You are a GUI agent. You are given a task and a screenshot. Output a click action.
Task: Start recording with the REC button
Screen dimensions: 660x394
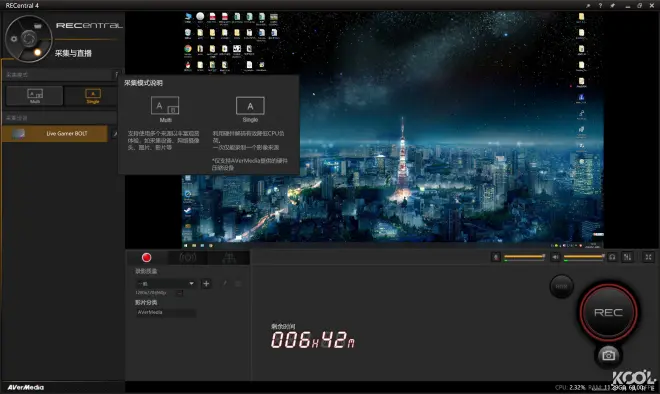pyautogui.click(x=608, y=312)
